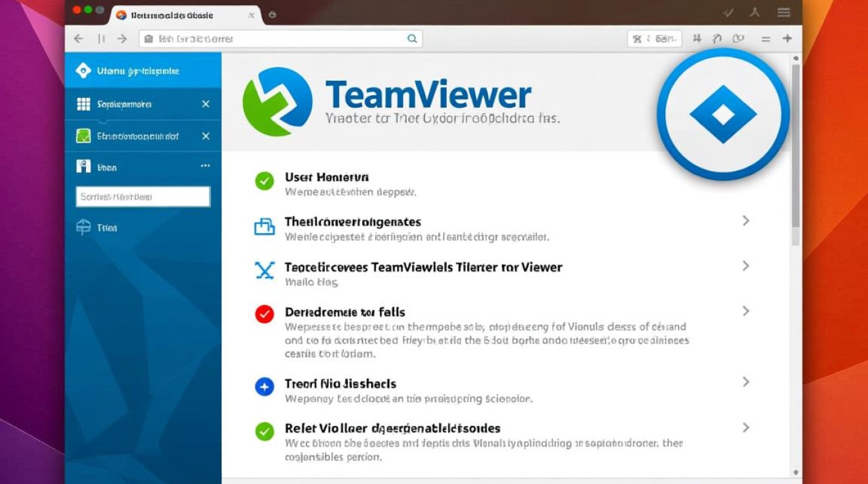Open the globe icon at the sidebar bottom
Image resolution: width=868 pixels, height=484 pixels.
click(x=82, y=227)
